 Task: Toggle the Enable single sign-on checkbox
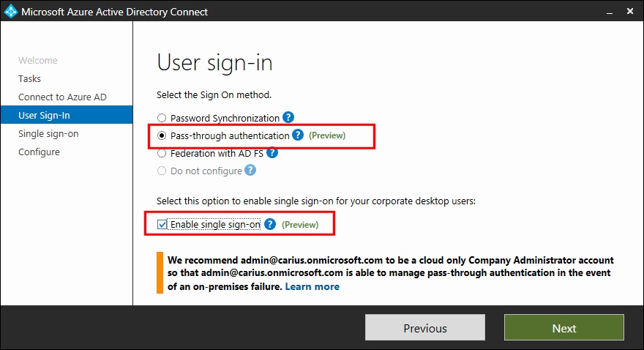coord(162,224)
